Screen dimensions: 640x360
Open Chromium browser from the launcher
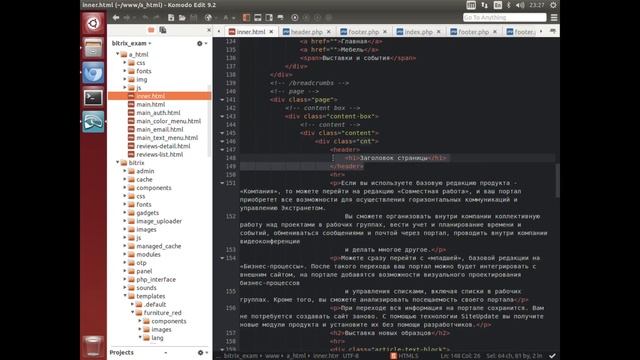[x=93, y=73]
